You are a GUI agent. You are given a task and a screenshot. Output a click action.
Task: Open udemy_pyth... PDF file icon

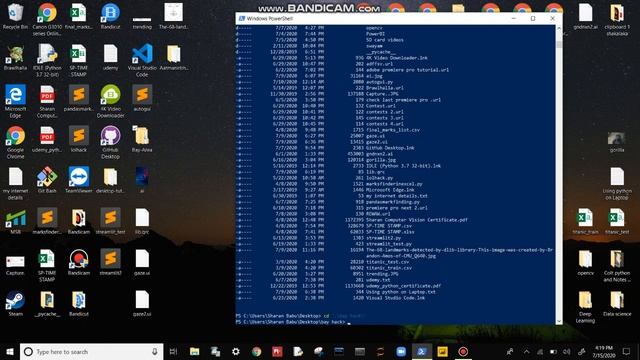(47, 139)
